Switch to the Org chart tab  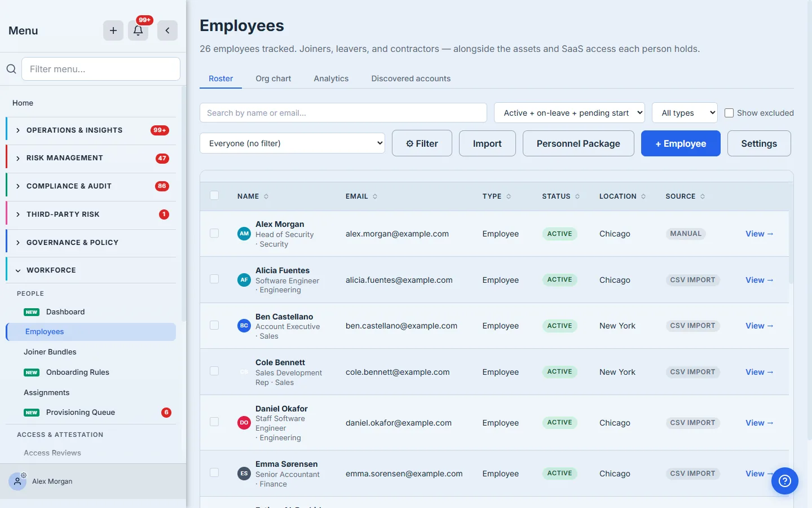pyautogui.click(x=273, y=78)
